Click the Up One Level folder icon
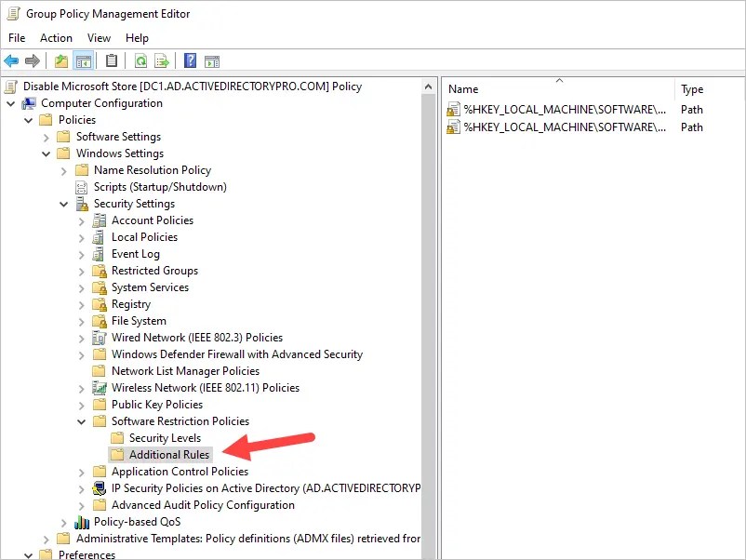This screenshot has height=560, width=746. (x=60, y=60)
